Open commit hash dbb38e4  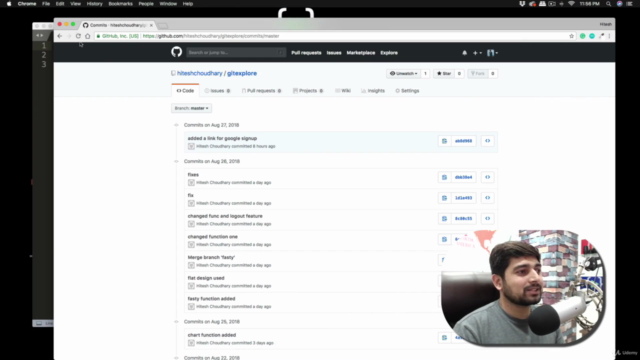coord(463,177)
